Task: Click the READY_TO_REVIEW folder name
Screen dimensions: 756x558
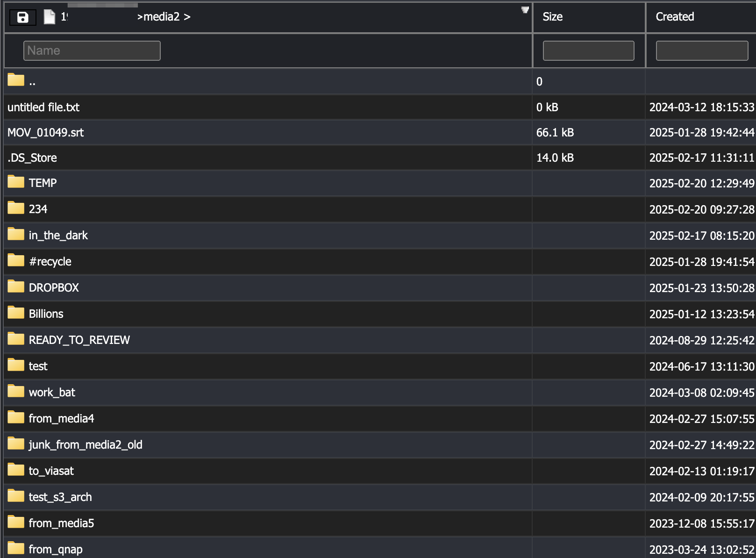Action: (x=79, y=340)
